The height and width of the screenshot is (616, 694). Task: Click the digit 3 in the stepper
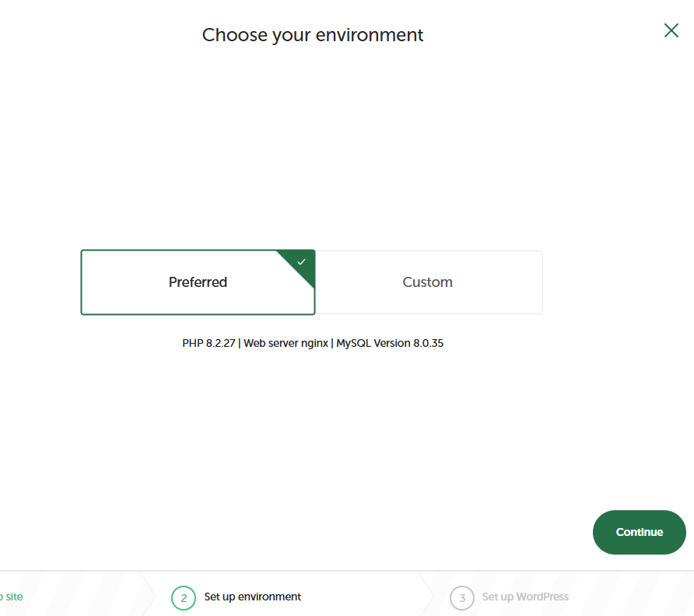462,598
